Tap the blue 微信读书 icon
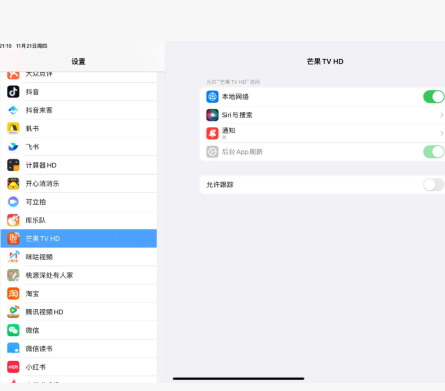 pyautogui.click(x=13, y=348)
